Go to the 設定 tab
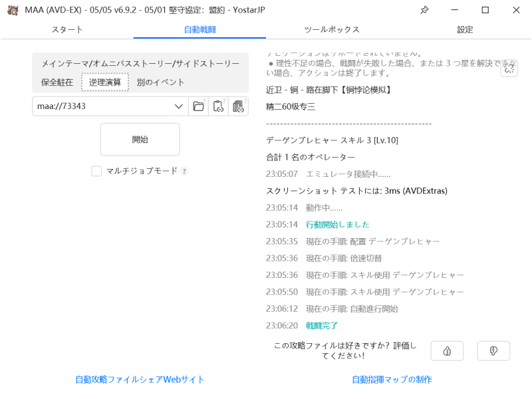Image resolution: width=532 pixels, height=399 pixels. tap(465, 29)
